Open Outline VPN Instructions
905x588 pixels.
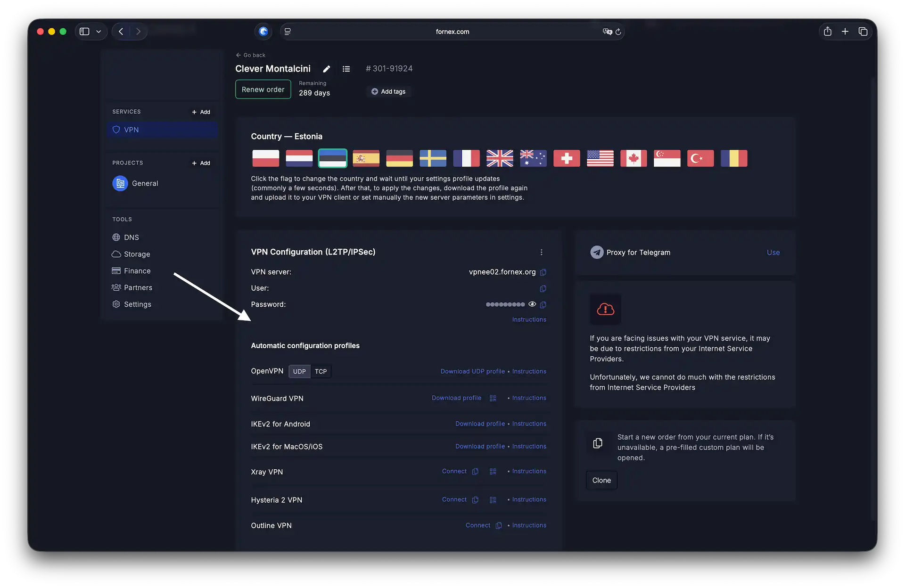[x=529, y=526]
